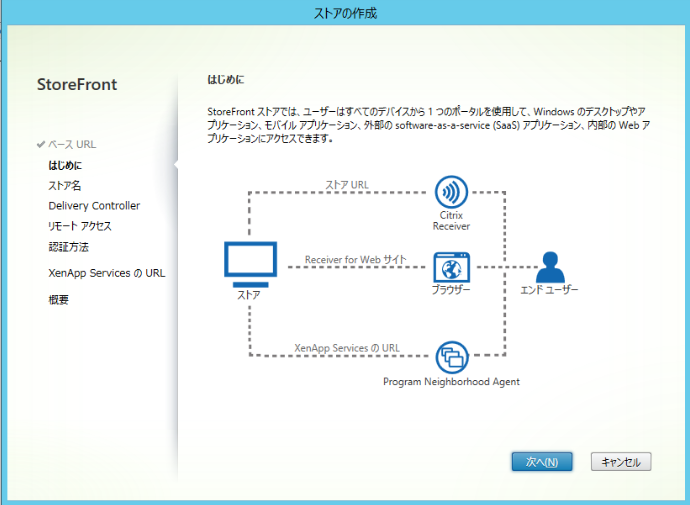Select the リモート アクセス step

(80, 226)
